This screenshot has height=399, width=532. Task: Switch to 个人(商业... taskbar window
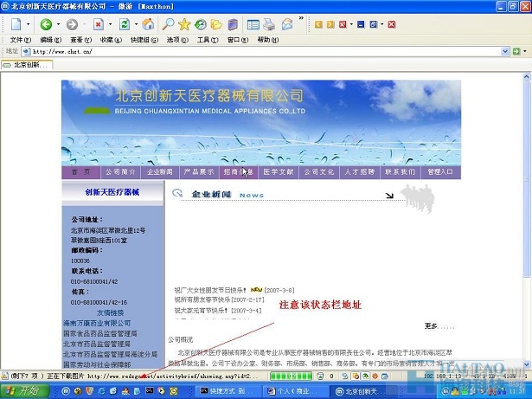click(x=294, y=391)
